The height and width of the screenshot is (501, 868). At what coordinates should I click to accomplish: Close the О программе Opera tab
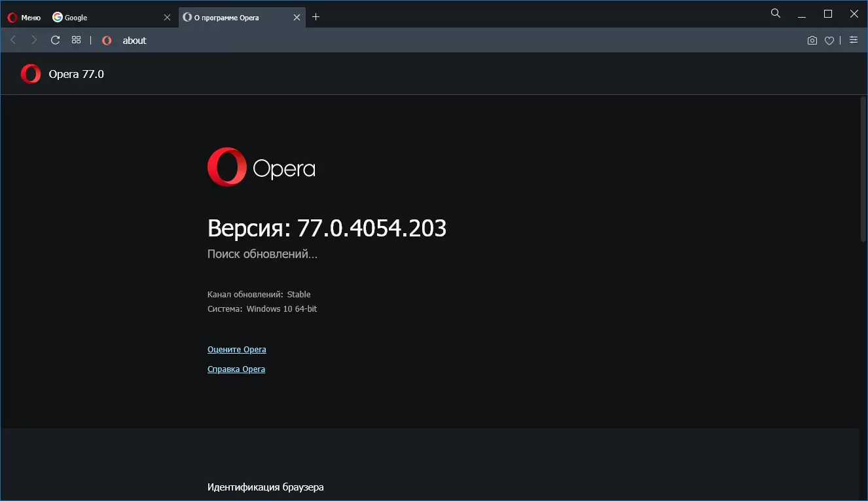click(x=297, y=18)
